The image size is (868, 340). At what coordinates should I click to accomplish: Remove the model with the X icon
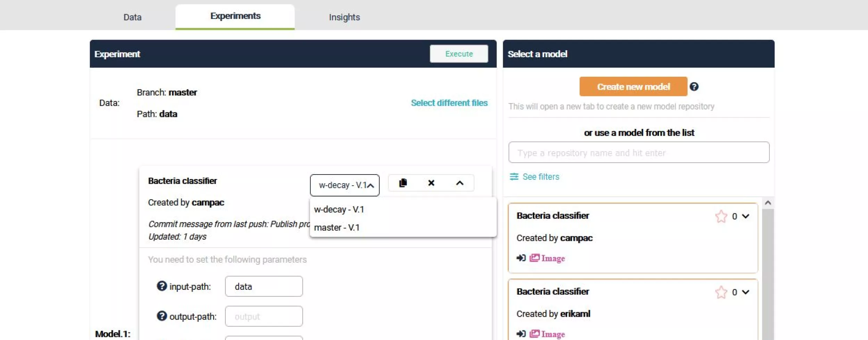click(x=431, y=183)
